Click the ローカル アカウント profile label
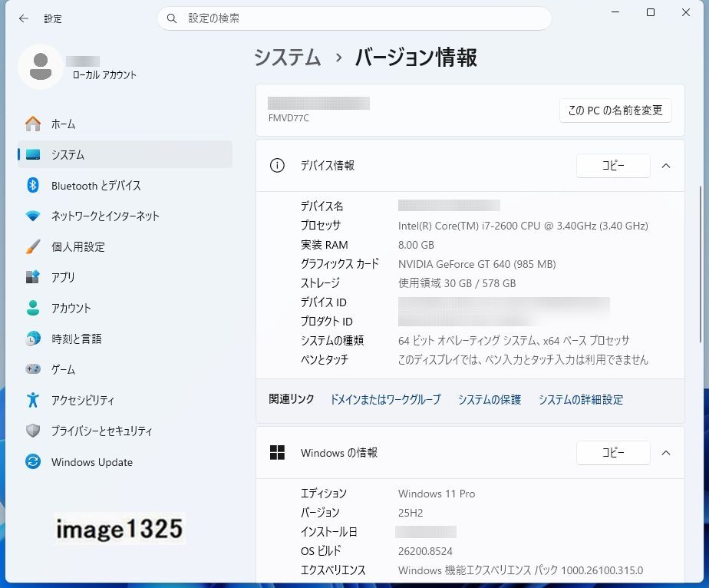The image size is (709, 588). (x=104, y=75)
